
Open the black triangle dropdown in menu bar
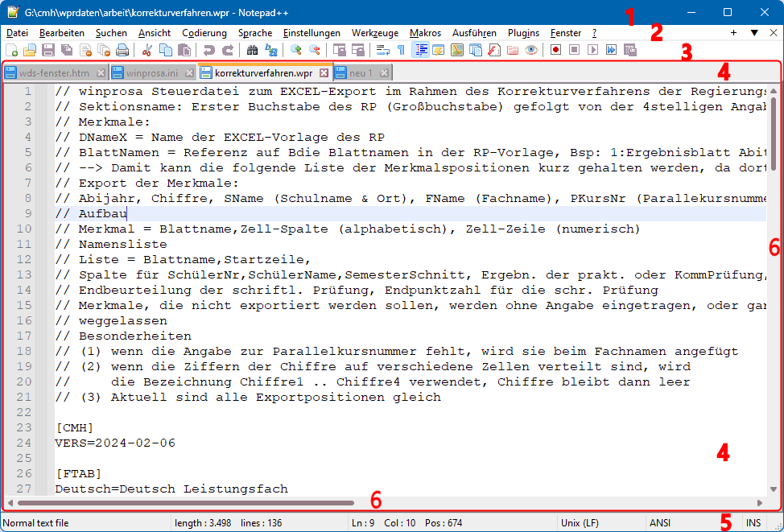click(754, 33)
